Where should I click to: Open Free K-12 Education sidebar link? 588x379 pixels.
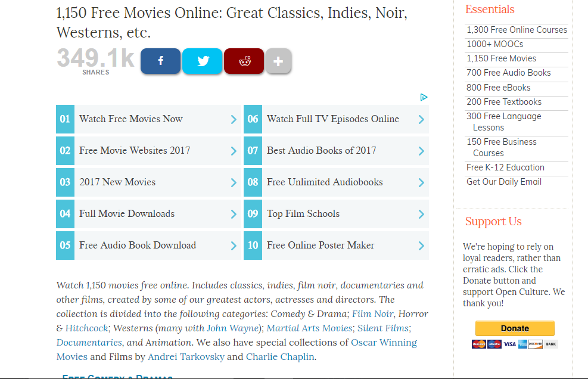(505, 167)
